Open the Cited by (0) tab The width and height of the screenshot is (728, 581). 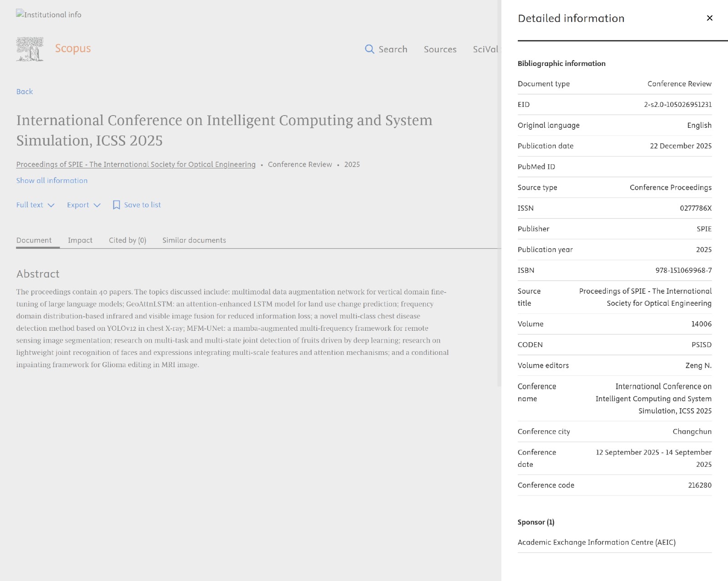tap(127, 240)
